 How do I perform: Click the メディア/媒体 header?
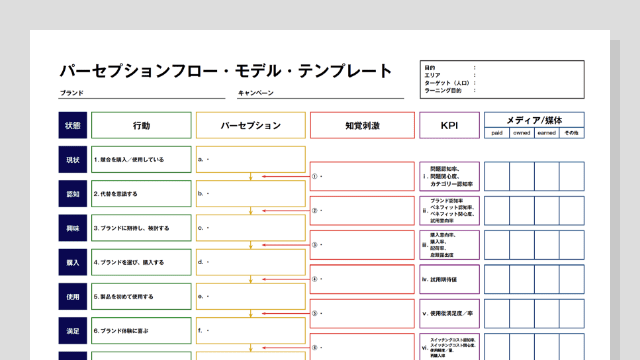pos(534,120)
